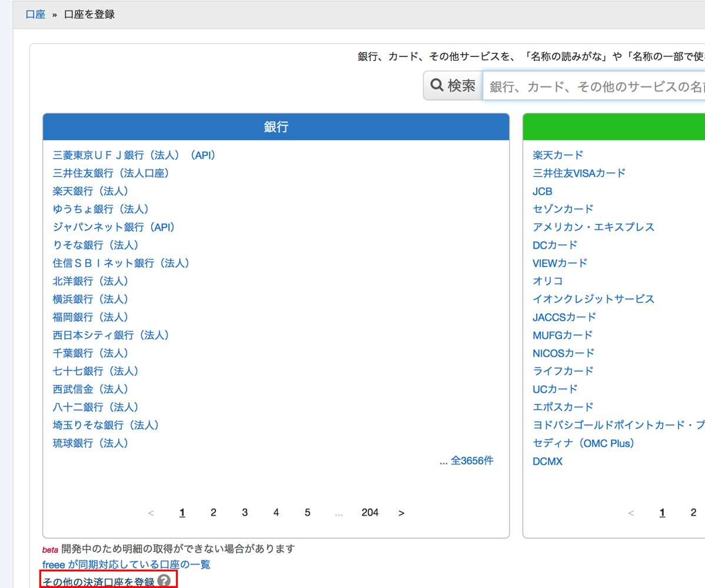Image resolution: width=705 pixels, height=588 pixels.
Task: Choose DCカード
Action: click(555, 245)
